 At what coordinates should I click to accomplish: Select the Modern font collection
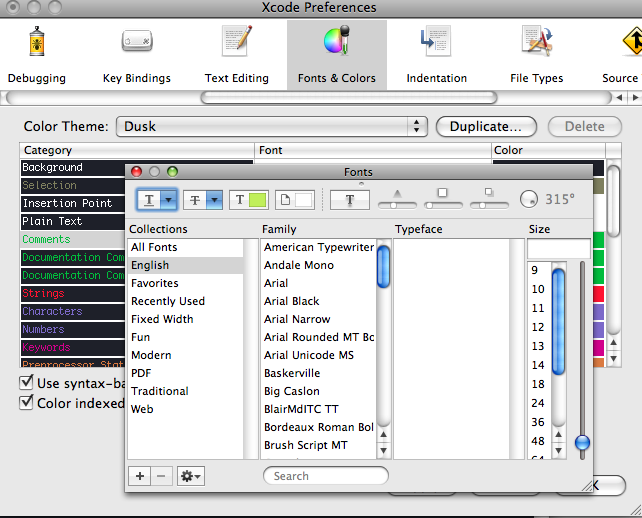point(185,355)
